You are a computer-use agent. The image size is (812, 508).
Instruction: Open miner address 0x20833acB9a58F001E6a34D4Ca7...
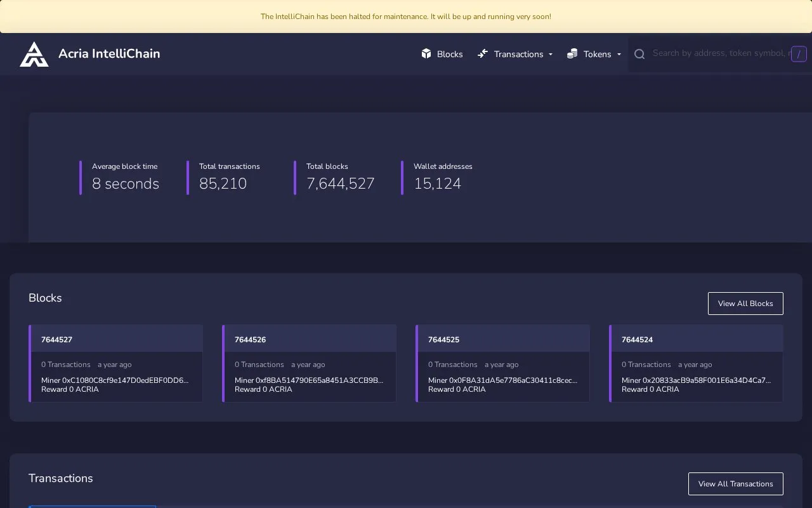click(707, 380)
